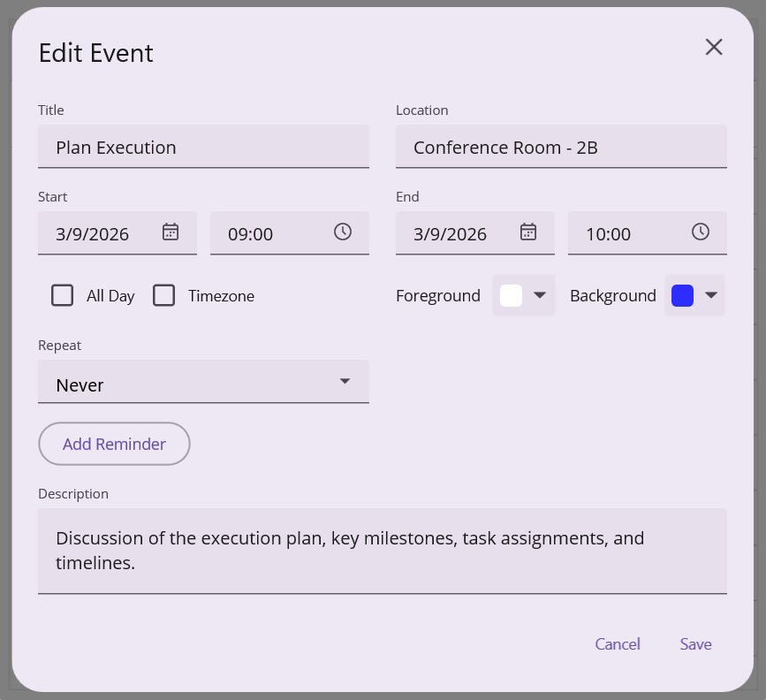Click the Start time field 09:00
The image size is (766, 700).
pyautogui.click(x=290, y=232)
